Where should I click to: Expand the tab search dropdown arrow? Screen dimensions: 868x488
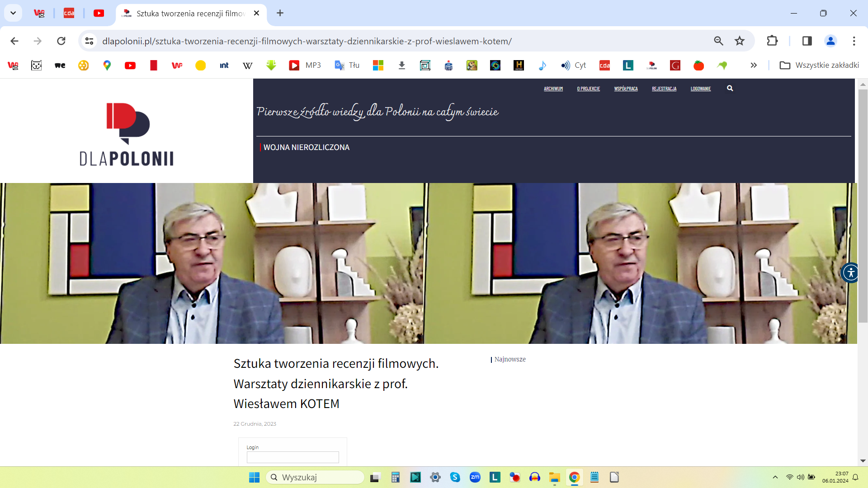pyautogui.click(x=13, y=13)
